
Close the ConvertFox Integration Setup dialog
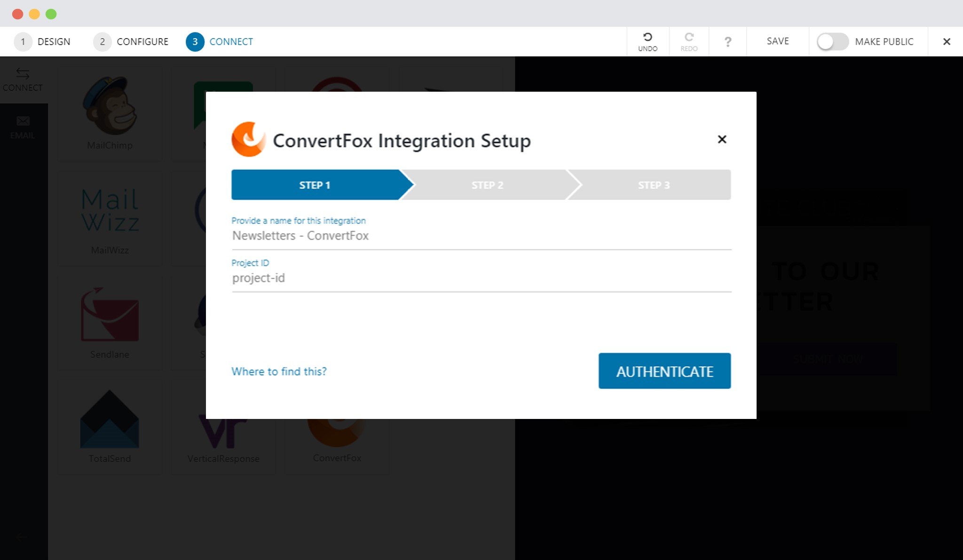click(722, 140)
